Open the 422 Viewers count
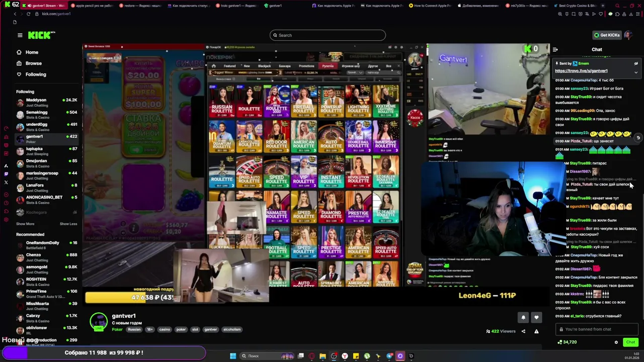Viewport: 644px width, 362px height. point(501,331)
